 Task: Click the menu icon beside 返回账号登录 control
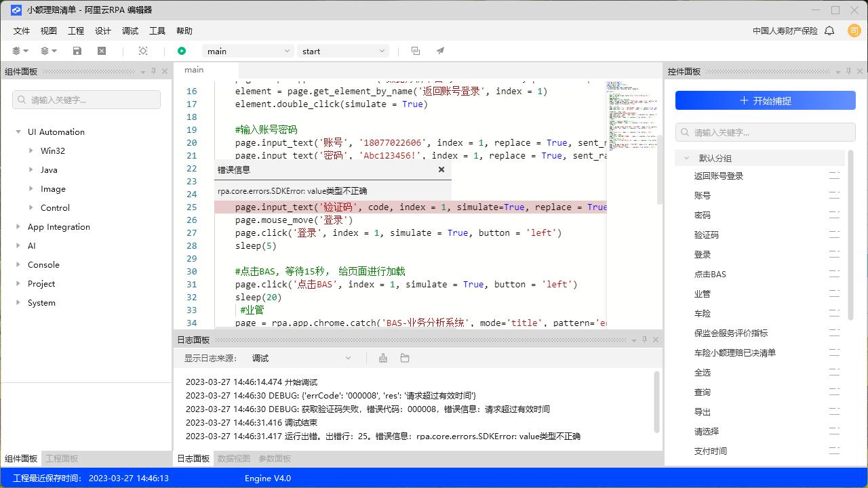[x=835, y=176]
